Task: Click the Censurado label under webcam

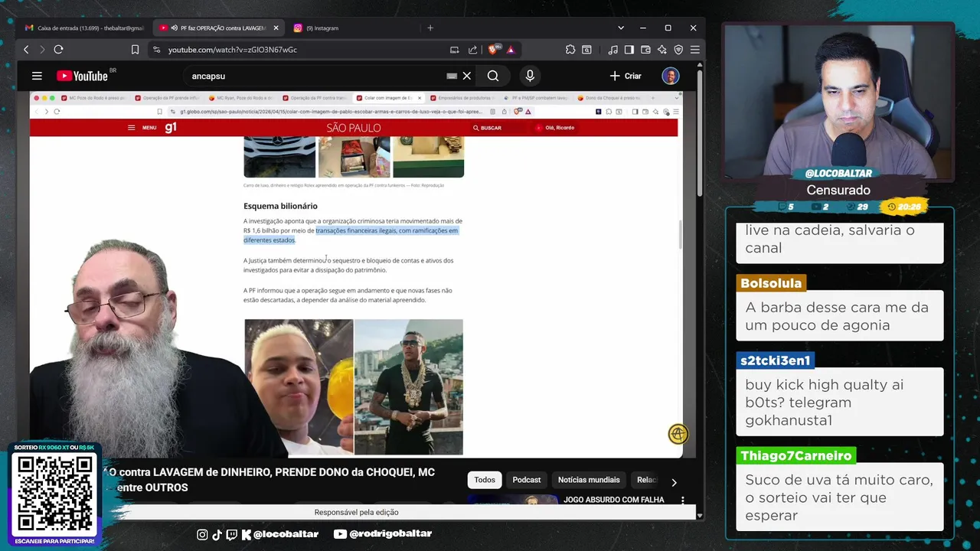Action: tap(838, 190)
